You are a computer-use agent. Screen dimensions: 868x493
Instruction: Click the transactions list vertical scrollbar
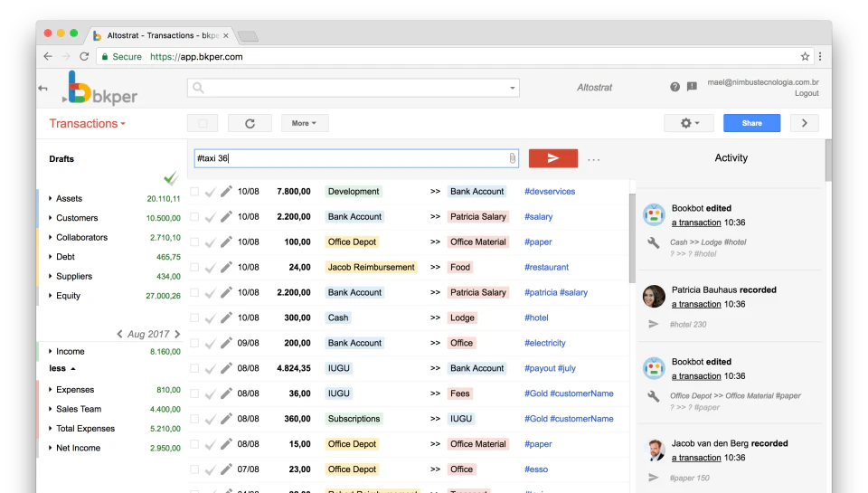point(632,238)
